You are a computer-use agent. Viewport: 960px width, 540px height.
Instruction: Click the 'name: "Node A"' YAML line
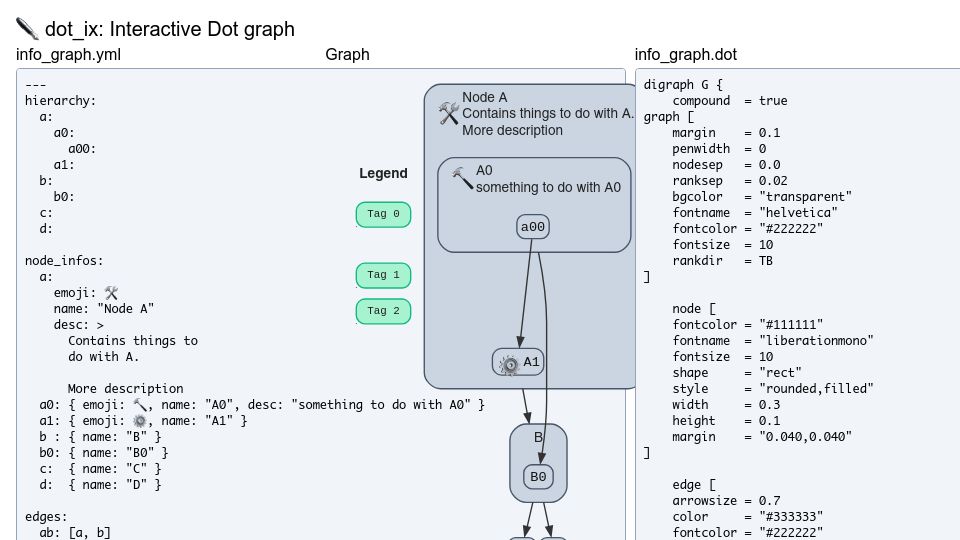click(103, 309)
